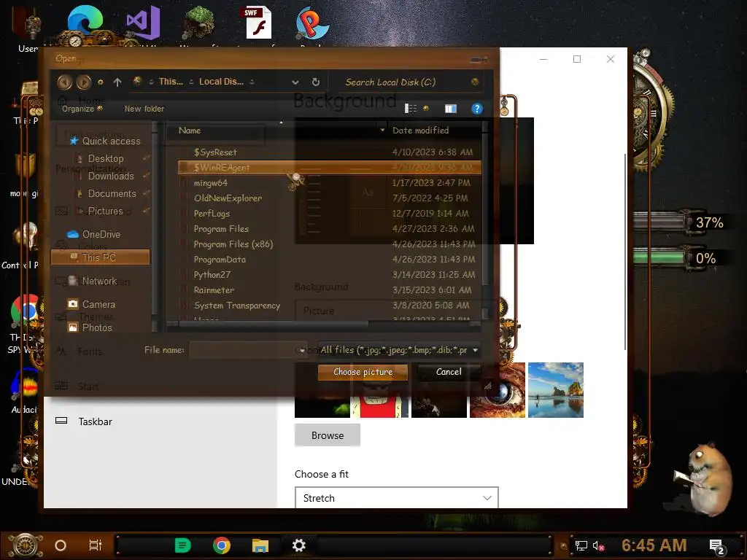The height and width of the screenshot is (560, 747).
Task: Select Desktop in the navigation pane
Action: tap(105, 158)
